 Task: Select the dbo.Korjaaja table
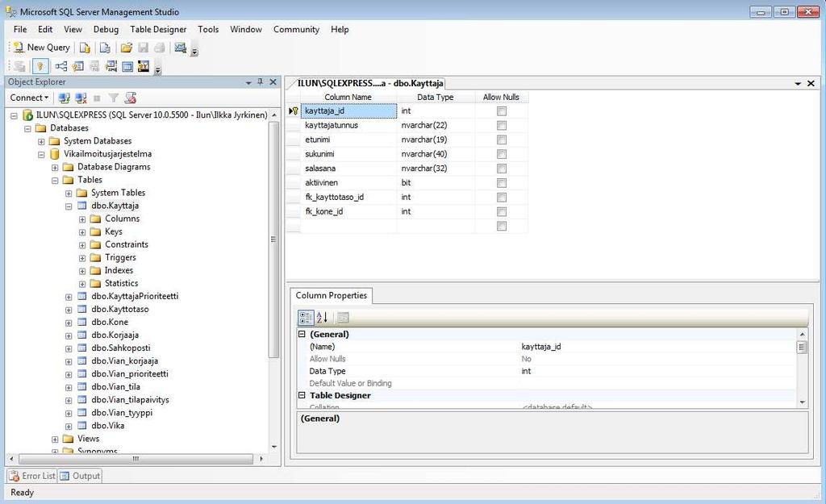[115, 335]
